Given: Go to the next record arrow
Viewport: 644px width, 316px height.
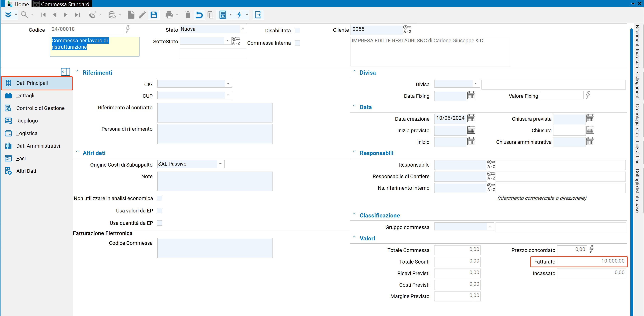Looking at the screenshot, I should pyautogui.click(x=66, y=15).
